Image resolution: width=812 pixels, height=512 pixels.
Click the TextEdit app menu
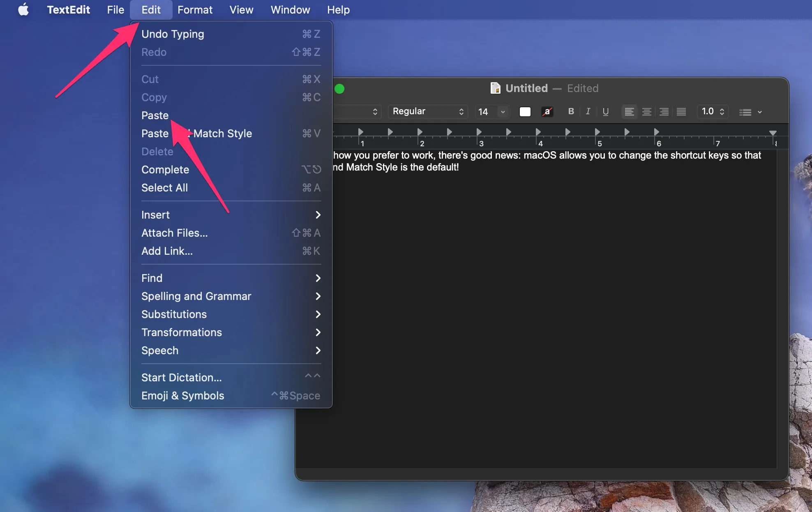(x=68, y=10)
